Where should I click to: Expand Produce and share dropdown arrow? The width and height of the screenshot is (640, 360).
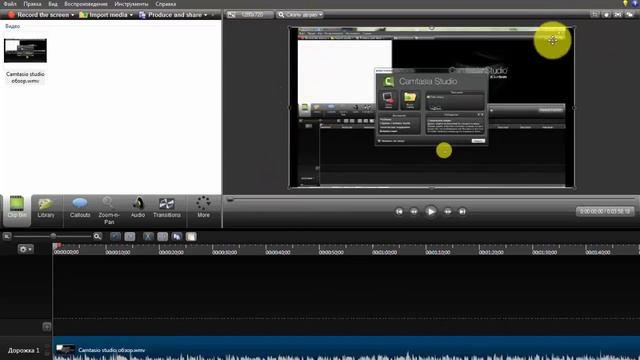click(205, 15)
